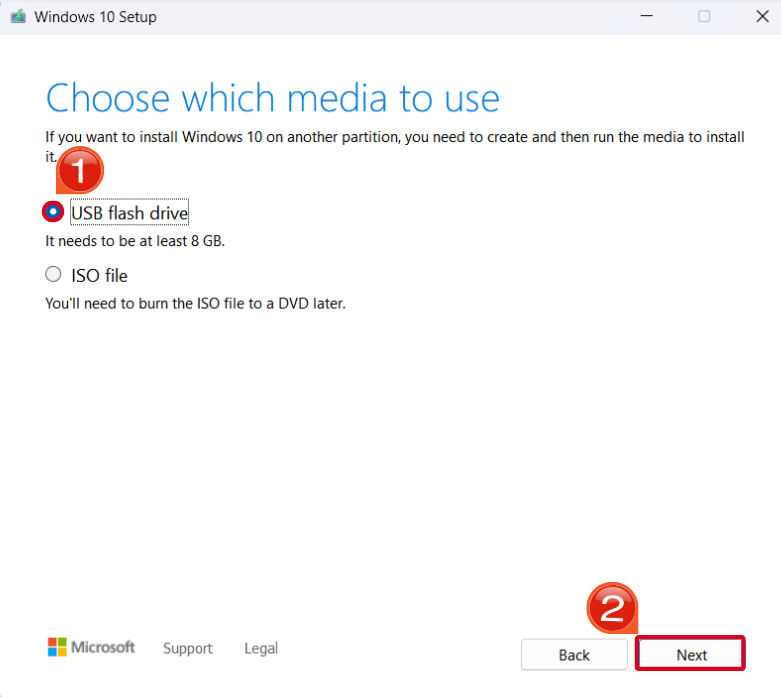Screen dimensions: 781x697
Task: Click the "Choose which media to use" heading
Action: pos(272,98)
